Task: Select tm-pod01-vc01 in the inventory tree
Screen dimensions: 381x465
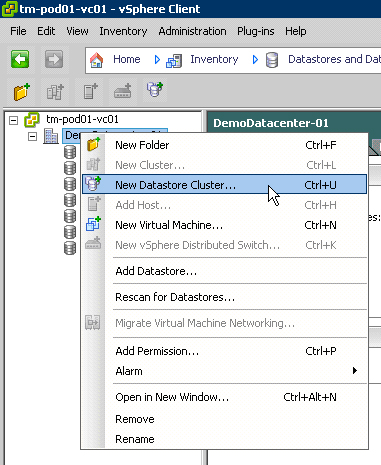Action: click(82, 119)
